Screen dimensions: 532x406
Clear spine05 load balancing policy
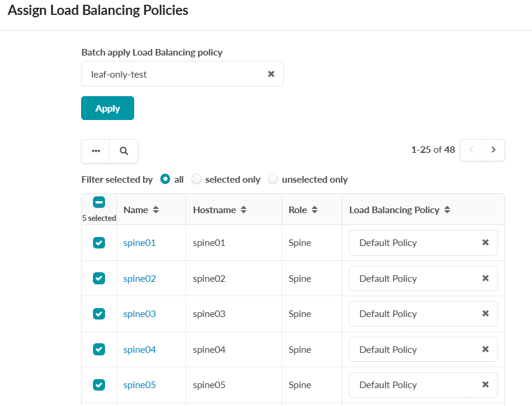click(485, 385)
